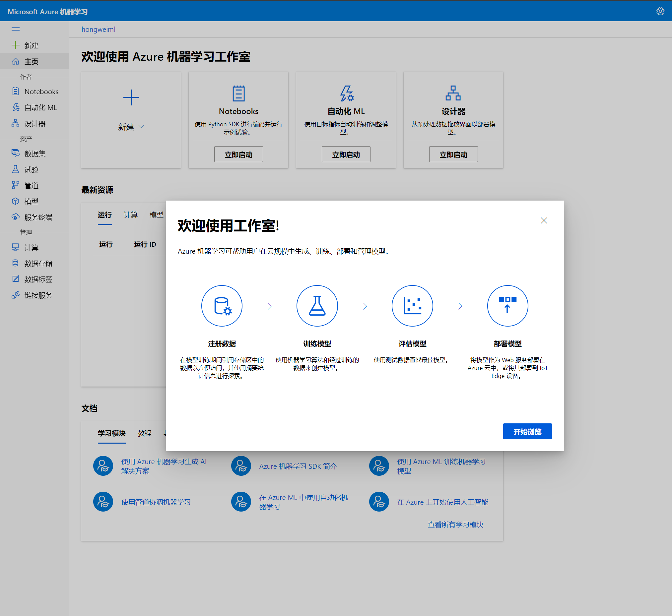Open 使用 Azure 机器学习生成 AI 解决方案 link
Viewport: 672px width, 616px height.
coord(164,466)
